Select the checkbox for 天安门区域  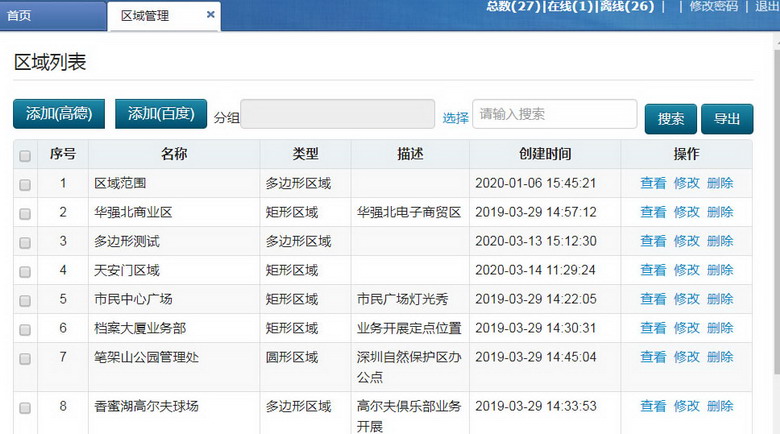25,271
